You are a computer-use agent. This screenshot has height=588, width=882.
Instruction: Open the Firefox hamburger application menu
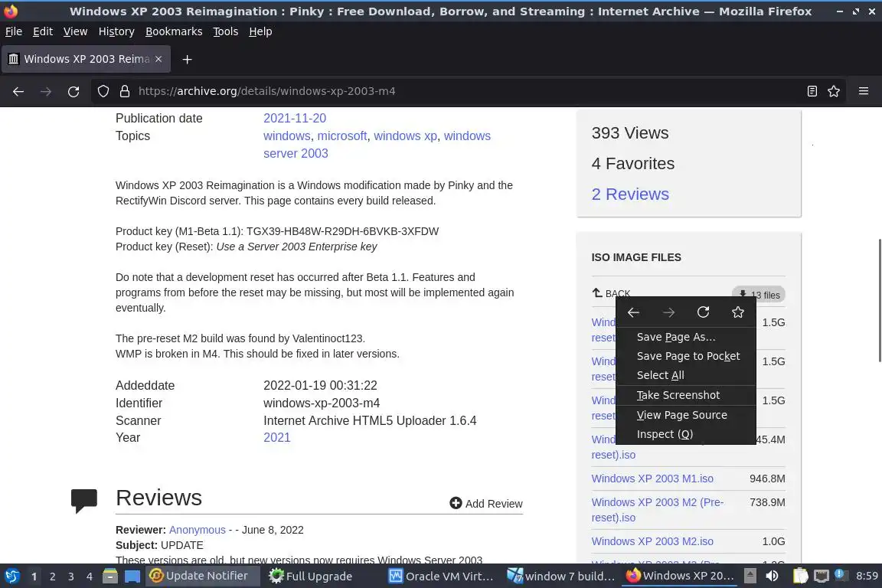click(864, 91)
